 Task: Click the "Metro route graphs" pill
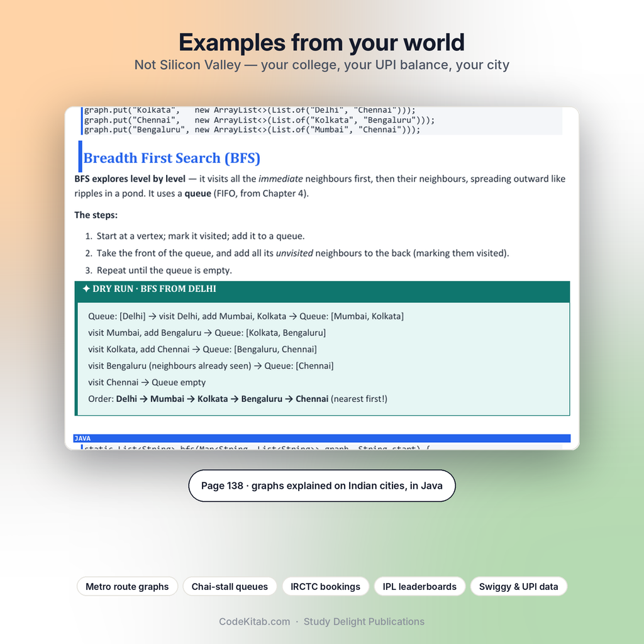pyautogui.click(x=127, y=586)
